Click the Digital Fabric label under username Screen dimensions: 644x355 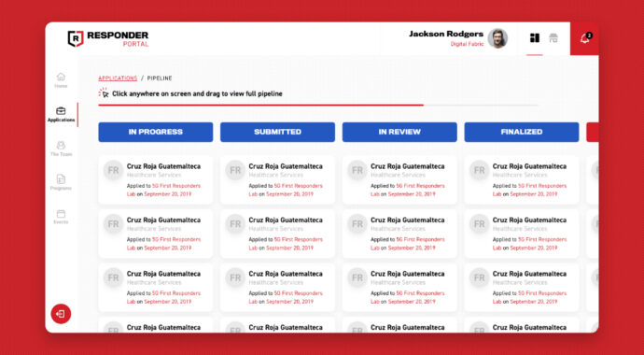(x=467, y=44)
